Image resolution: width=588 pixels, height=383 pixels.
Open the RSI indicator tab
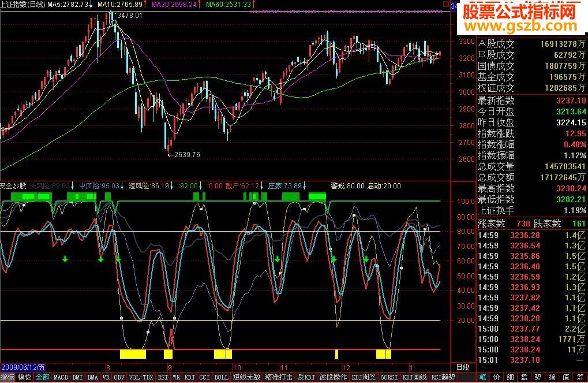point(163,377)
